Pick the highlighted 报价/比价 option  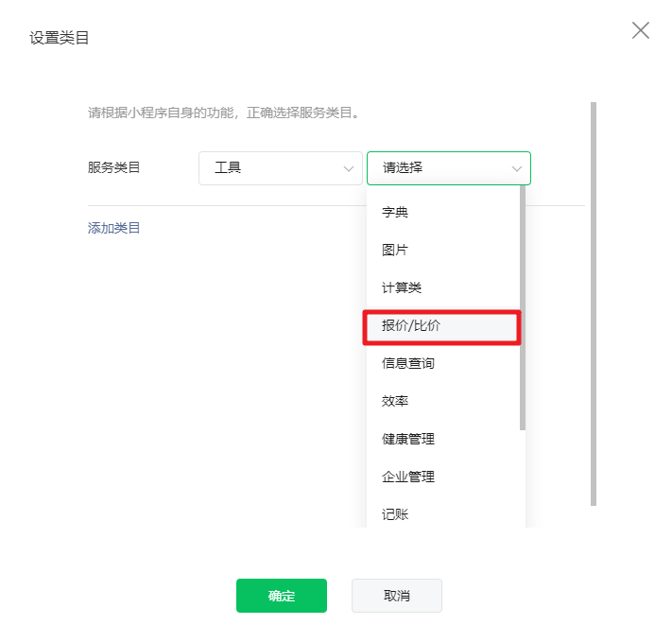coord(443,326)
